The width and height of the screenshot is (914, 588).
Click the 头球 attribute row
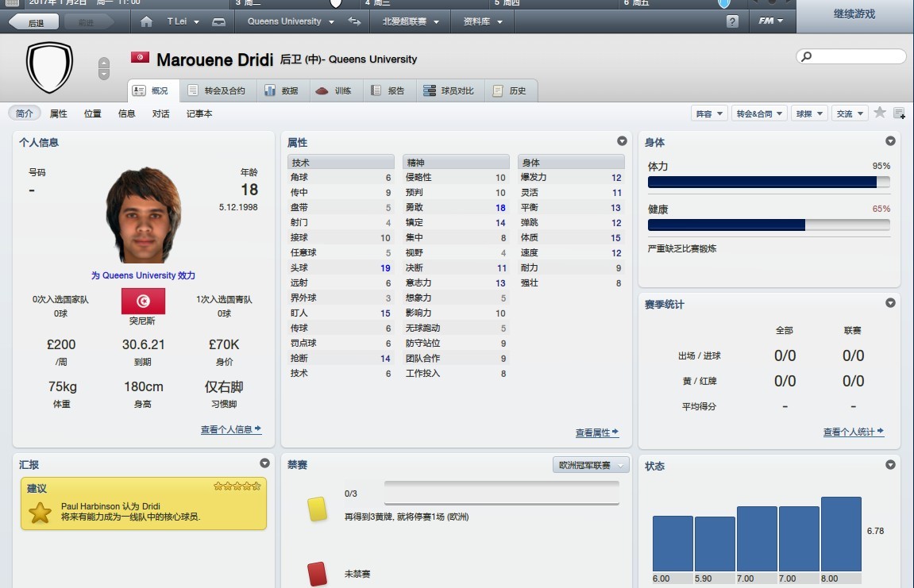pos(341,268)
